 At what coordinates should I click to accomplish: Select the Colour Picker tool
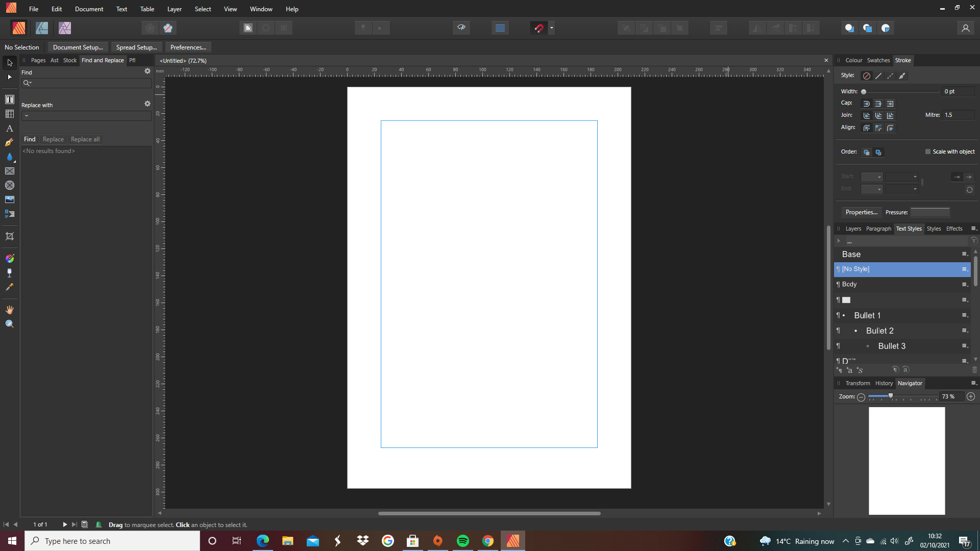(x=9, y=287)
